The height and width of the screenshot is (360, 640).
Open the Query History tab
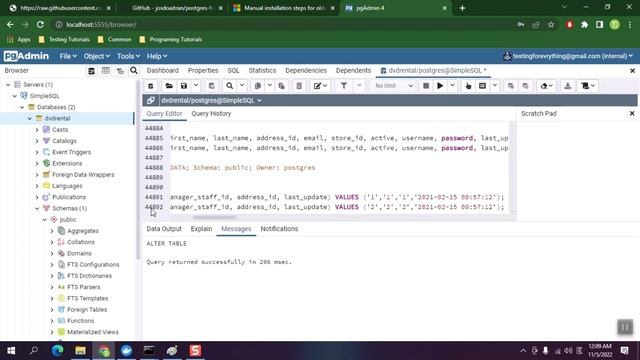tap(211, 114)
